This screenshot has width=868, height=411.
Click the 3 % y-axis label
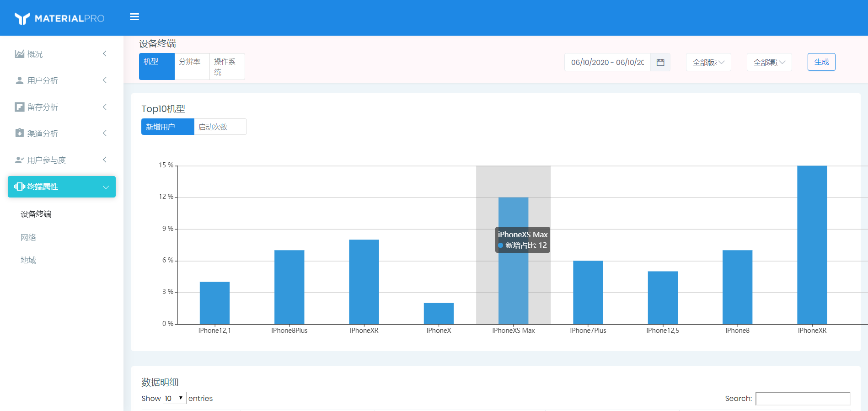[x=168, y=292]
